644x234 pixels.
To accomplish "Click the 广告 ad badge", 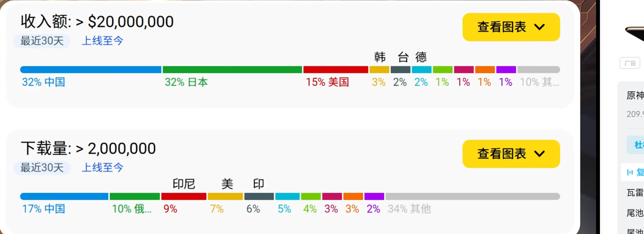I will 630,63.
